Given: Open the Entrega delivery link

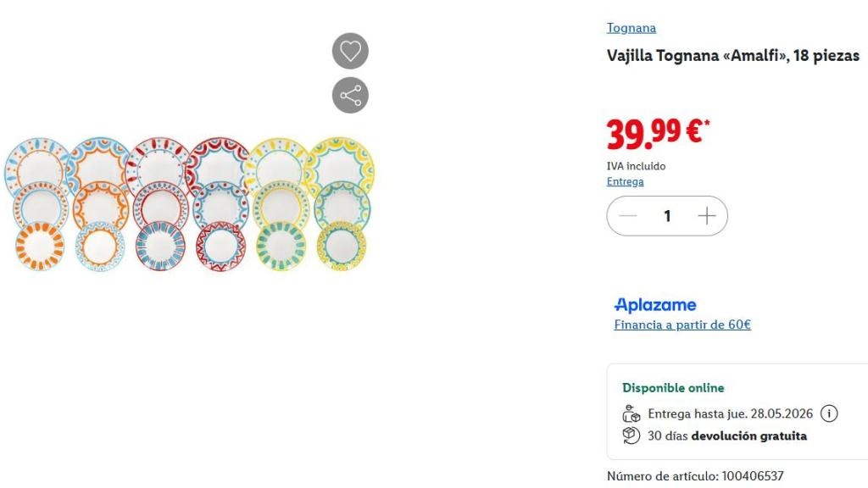Looking at the screenshot, I should (625, 181).
